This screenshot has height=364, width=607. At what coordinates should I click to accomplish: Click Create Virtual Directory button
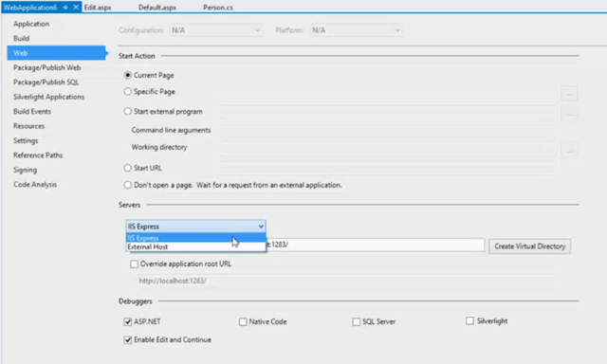pyautogui.click(x=529, y=246)
